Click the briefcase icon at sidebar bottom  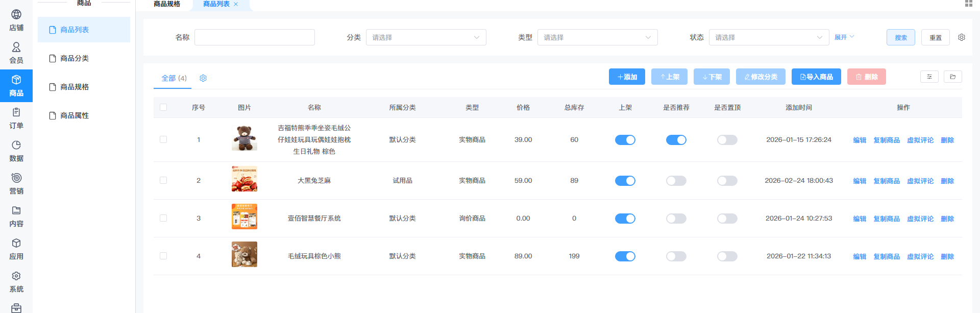pyautogui.click(x=16, y=308)
